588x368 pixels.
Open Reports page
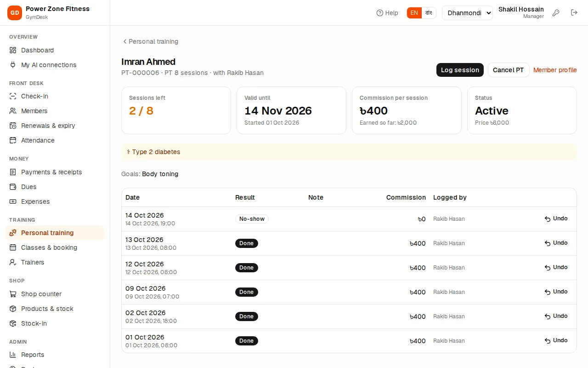pos(55,355)
